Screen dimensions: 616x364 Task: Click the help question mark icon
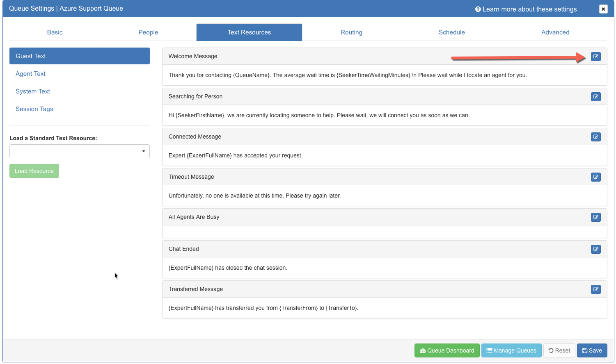click(x=478, y=9)
